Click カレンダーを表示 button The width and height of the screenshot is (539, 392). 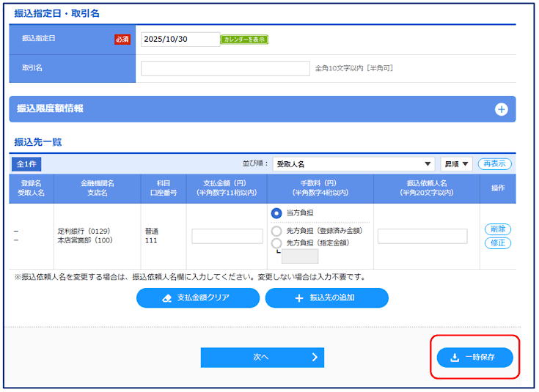coord(244,40)
